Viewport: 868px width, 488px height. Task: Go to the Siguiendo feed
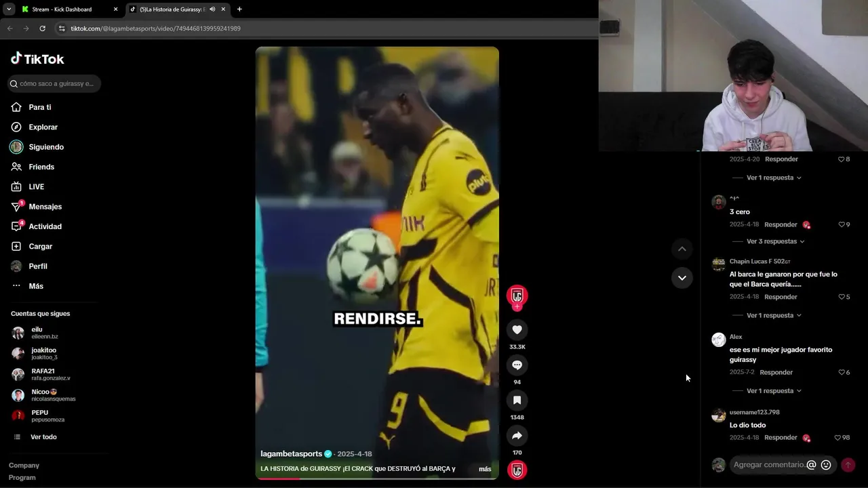coord(37,147)
